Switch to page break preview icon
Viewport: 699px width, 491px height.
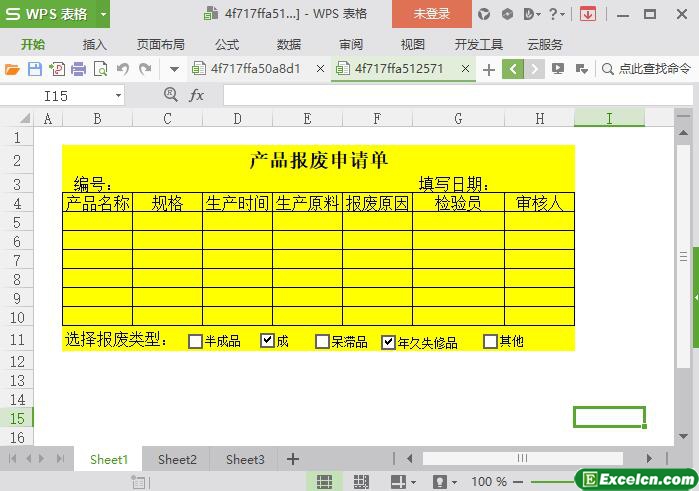[x=361, y=482]
